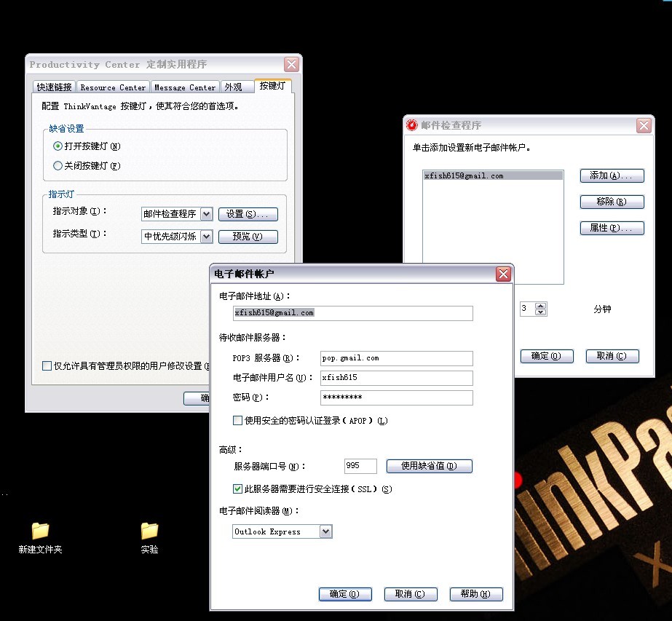
Task: Select the 按键灯 tab
Action: tap(272, 86)
